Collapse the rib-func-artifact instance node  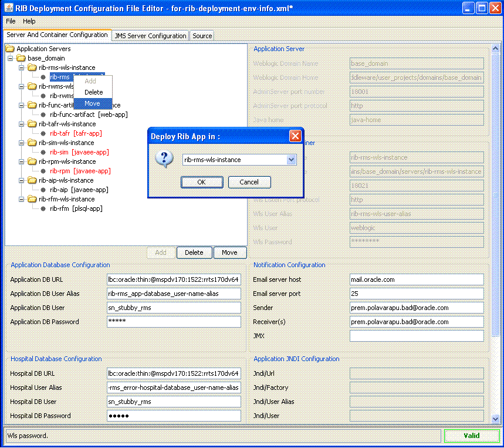(x=21, y=105)
